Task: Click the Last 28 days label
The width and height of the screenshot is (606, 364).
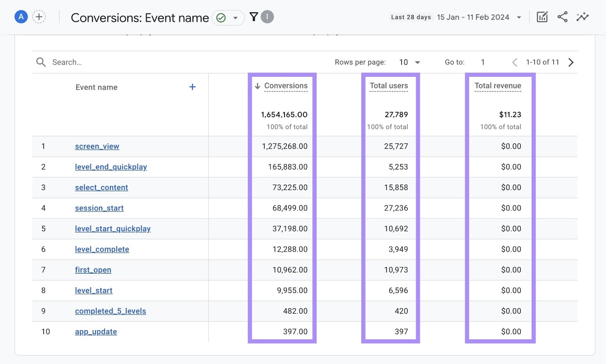Action: [411, 17]
